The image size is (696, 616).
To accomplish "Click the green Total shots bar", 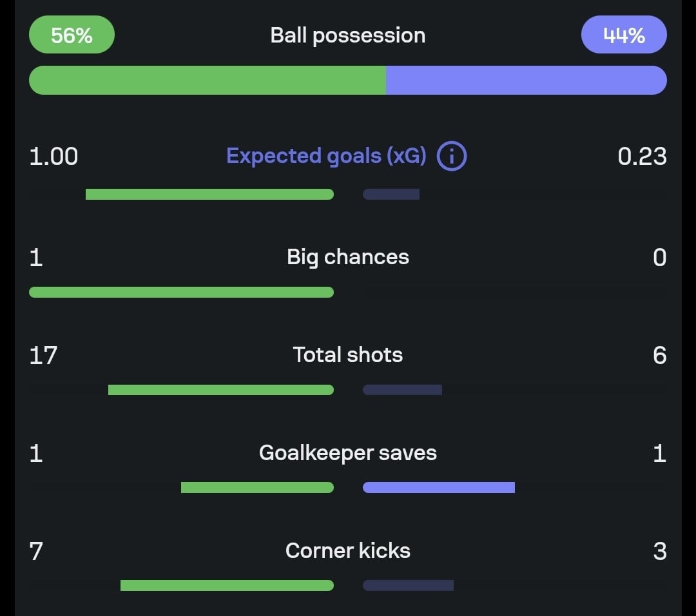I will 220,390.
